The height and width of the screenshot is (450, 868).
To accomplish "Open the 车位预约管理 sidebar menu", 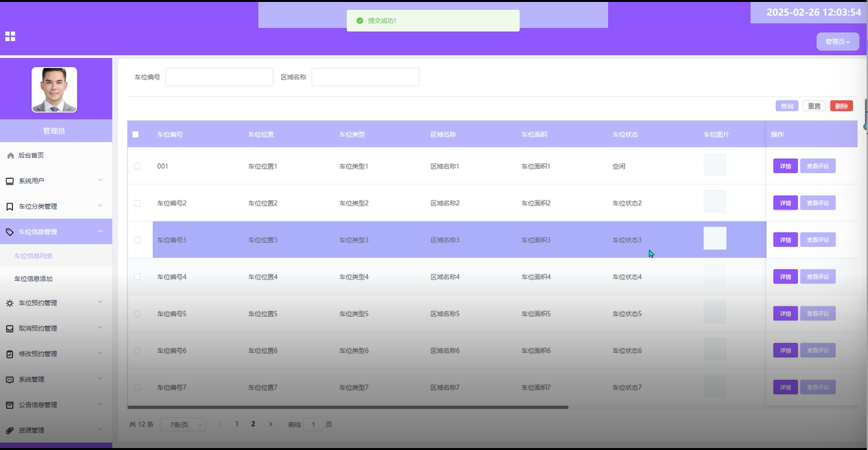I will tap(56, 303).
